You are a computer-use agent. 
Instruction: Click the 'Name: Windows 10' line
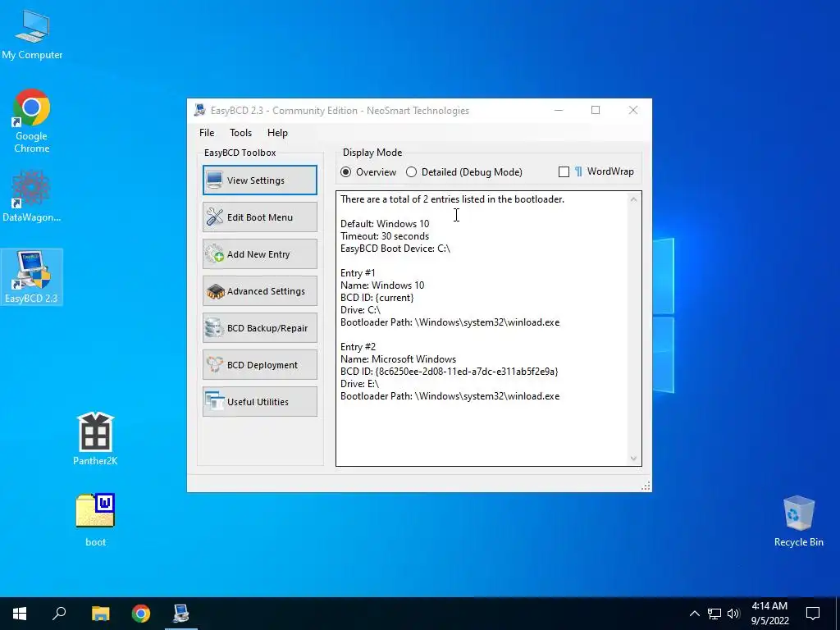tap(382, 285)
